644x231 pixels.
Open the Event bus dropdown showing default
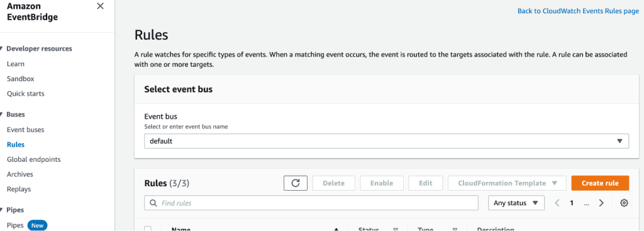[x=387, y=141]
